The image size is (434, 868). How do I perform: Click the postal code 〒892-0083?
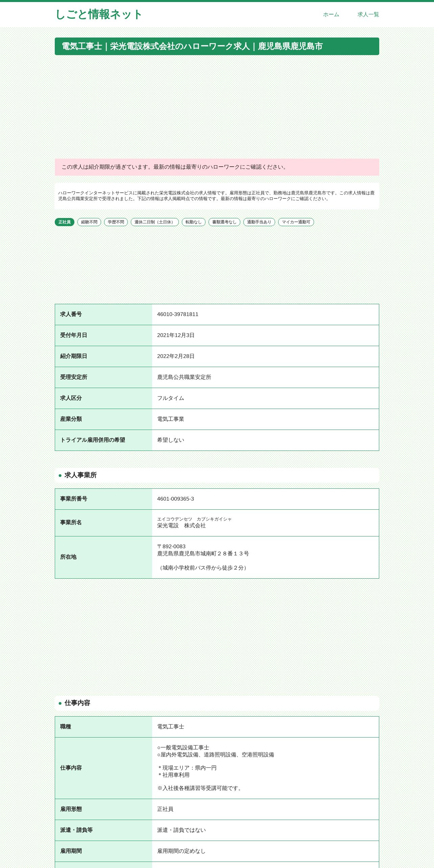[171, 547]
